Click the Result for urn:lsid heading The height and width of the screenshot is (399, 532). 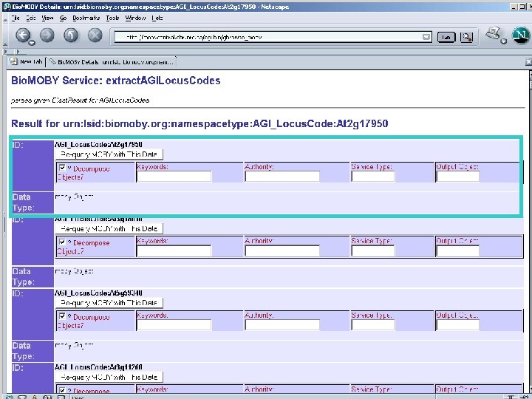199,123
